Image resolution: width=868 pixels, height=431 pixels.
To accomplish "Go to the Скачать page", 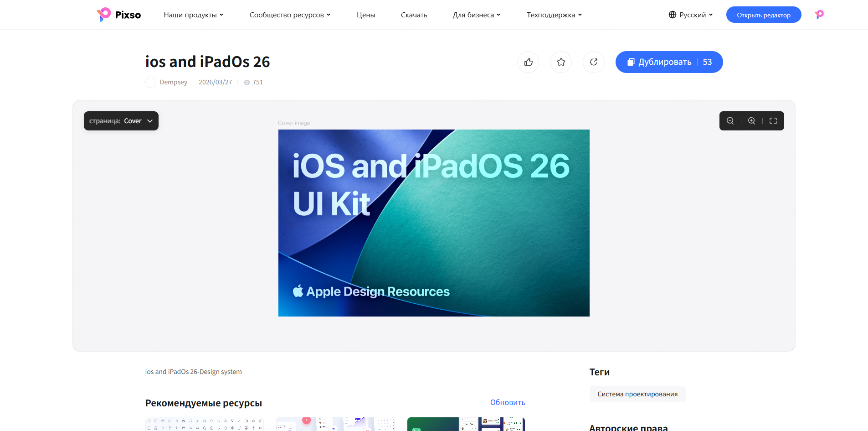I will 414,15.
